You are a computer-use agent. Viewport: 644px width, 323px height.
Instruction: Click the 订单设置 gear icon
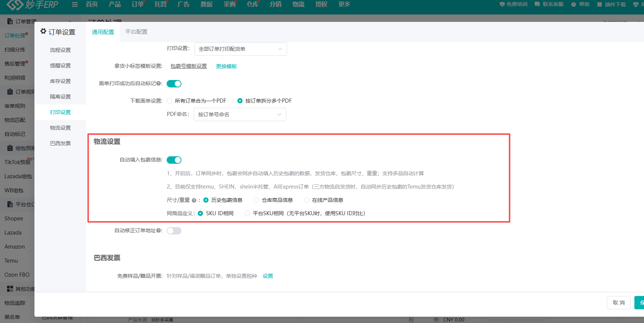pos(43,31)
